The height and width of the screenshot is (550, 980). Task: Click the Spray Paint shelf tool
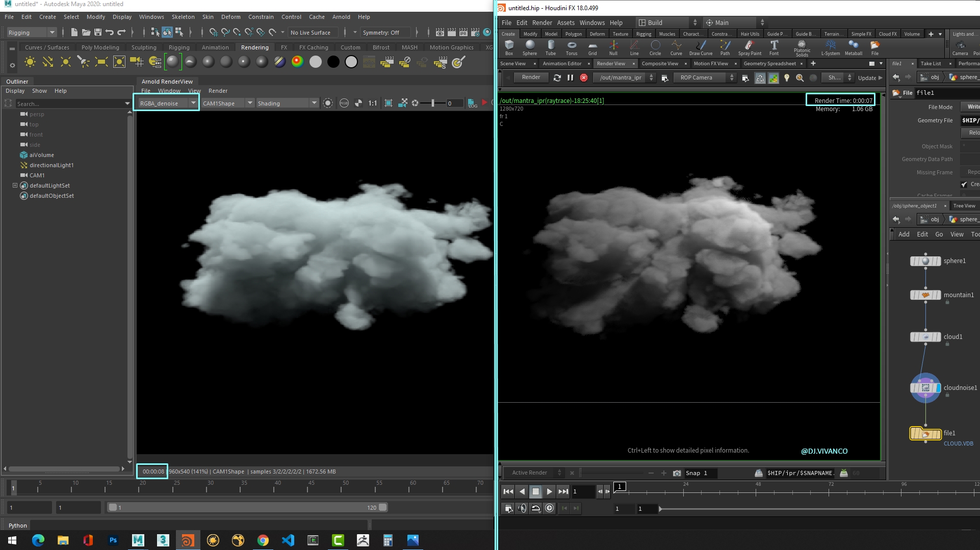pyautogui.click(x=749, y=47)
